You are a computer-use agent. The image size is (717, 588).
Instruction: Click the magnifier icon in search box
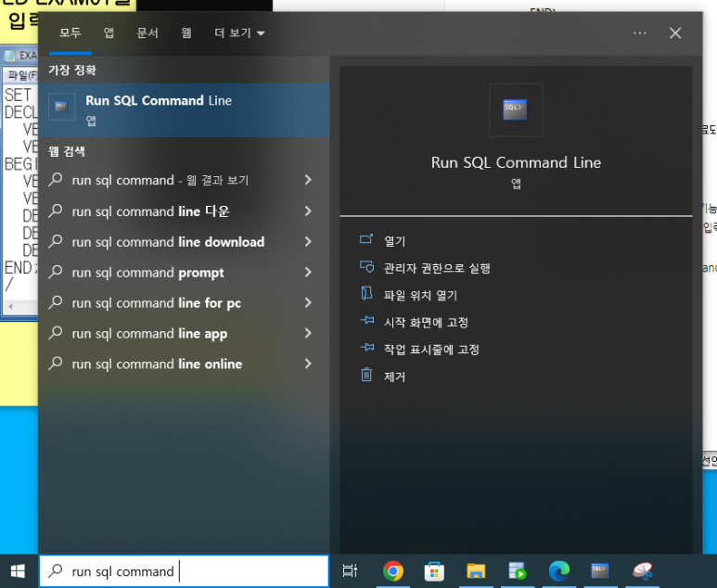click(56, 570)
